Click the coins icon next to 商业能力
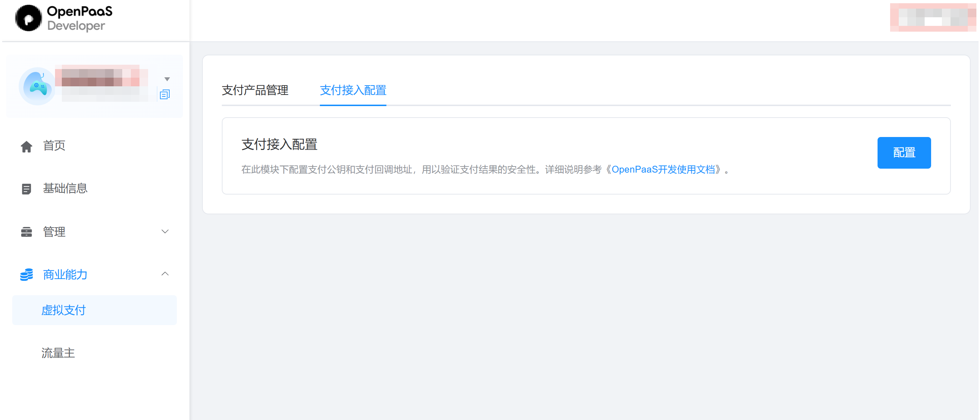 coord(26,275)
